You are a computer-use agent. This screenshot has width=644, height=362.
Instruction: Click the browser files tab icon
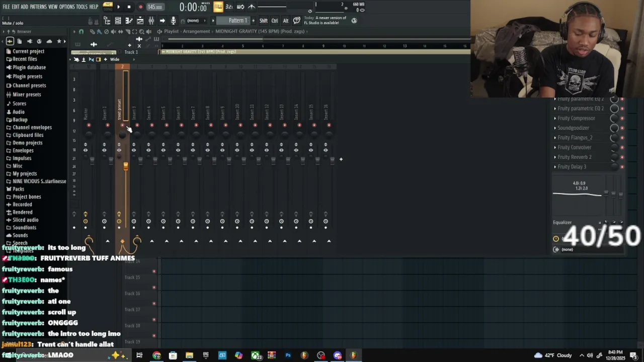point(19,41)
